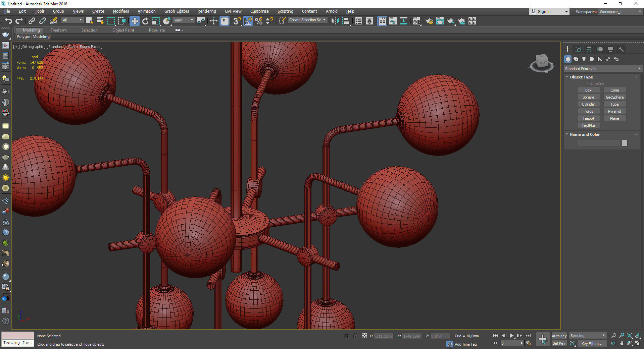Activate Select and Scale tool
The height and width of the screenshot is (349, 644).
click(x=156, y=21)
